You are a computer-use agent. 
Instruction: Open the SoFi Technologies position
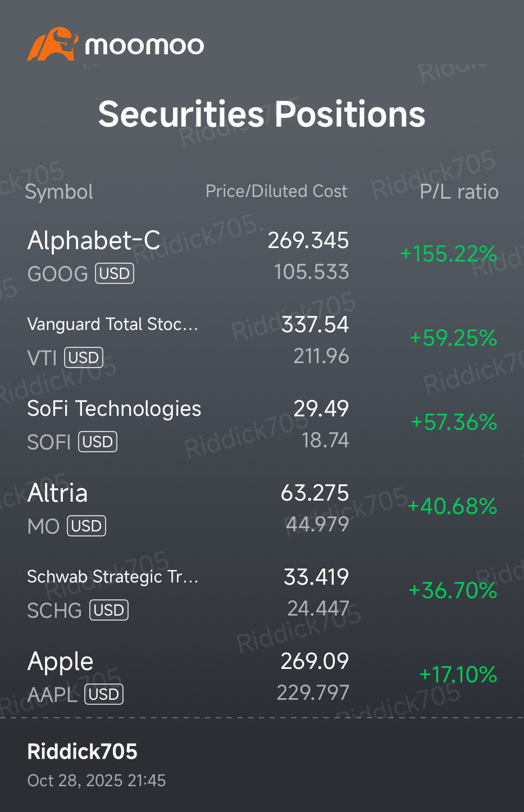tap(262, 424)
